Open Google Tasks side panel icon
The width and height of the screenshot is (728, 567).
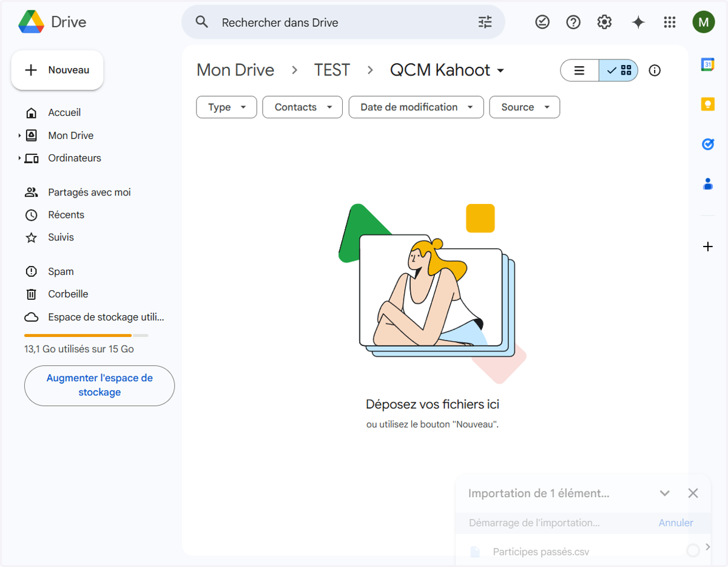[x=707, y=144]
